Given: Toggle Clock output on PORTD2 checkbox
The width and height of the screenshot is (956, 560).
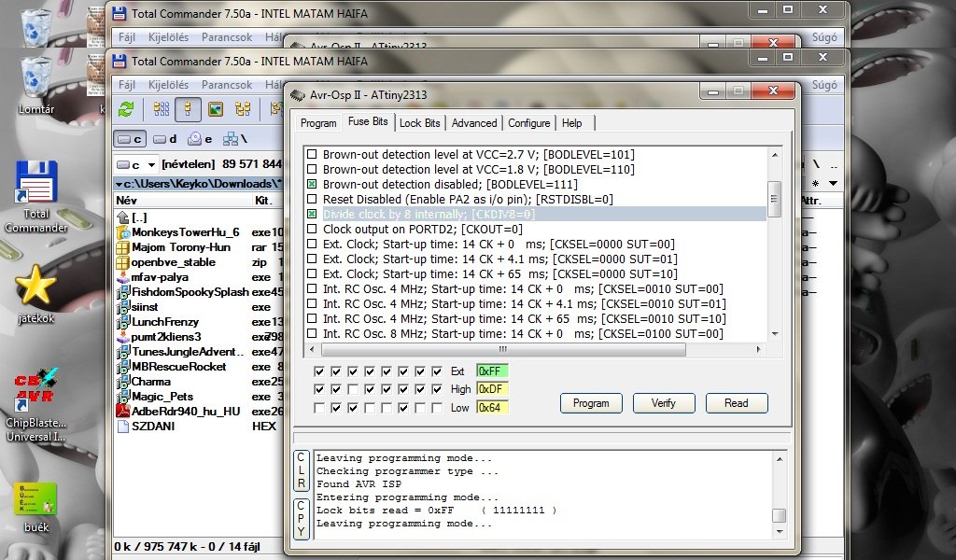Looking at the screenshot, I should [312, 229].
